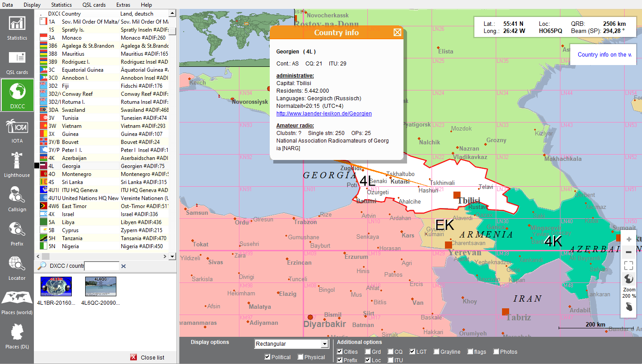Click the globe icon in the map controls

point(628,278)
